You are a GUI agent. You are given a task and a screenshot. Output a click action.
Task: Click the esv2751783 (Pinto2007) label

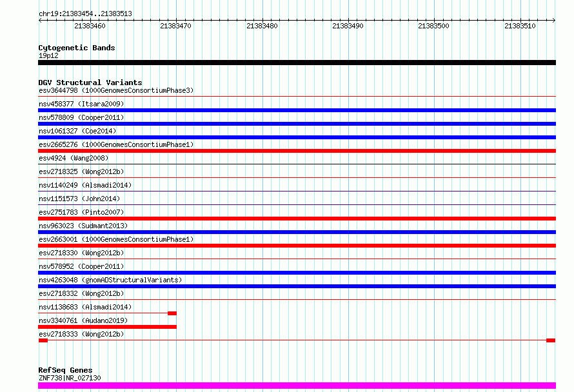[81, 212]
